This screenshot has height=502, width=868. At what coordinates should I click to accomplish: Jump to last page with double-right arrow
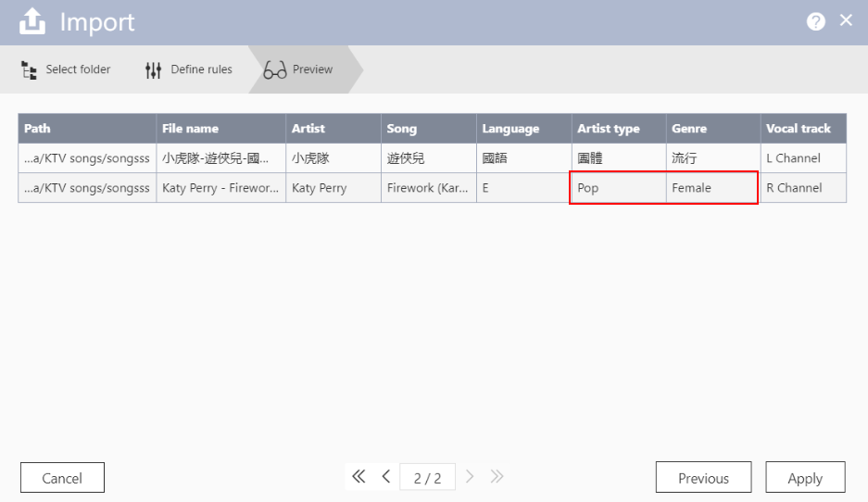[497, 477]
